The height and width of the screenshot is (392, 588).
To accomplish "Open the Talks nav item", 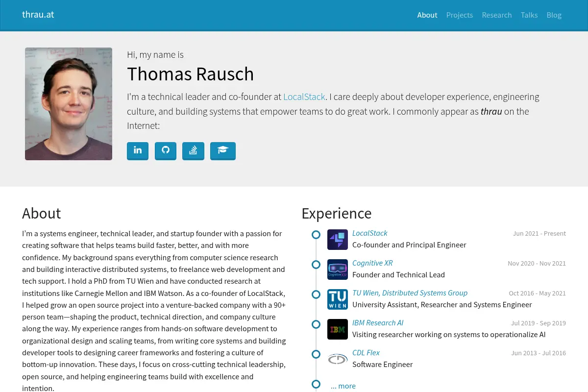I will (529, 15).
